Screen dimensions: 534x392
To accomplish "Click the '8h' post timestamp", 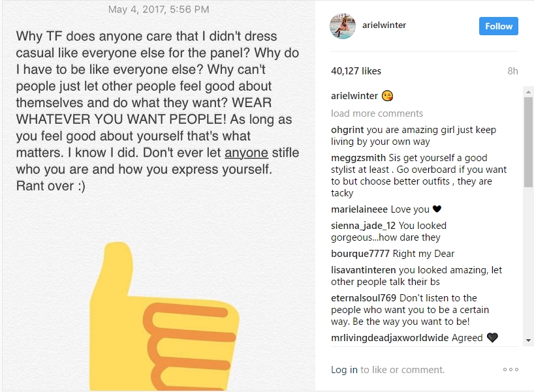I will tap(513, 71).
